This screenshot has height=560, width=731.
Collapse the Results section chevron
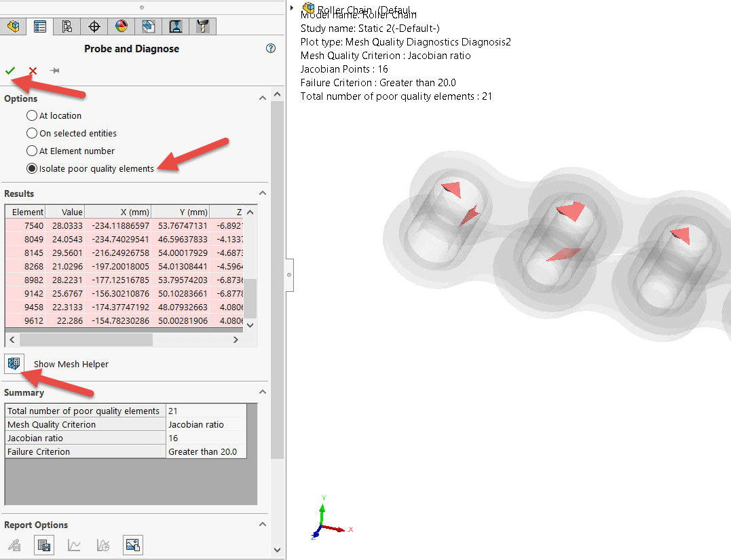(263, 193)
